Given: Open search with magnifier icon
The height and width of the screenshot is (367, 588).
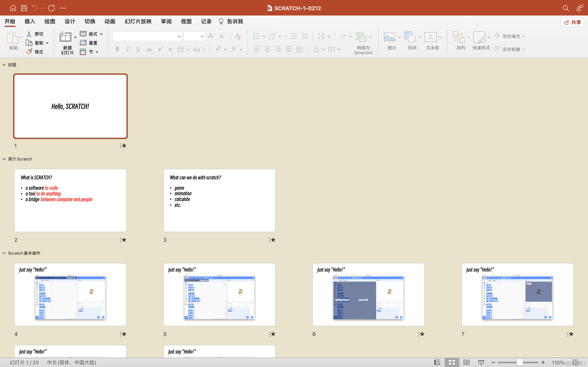Looking at the screenshot, I should [566, 8].
